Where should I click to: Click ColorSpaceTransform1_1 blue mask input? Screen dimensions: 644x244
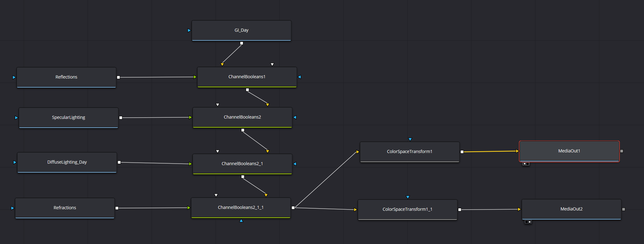tap(408, 197)
